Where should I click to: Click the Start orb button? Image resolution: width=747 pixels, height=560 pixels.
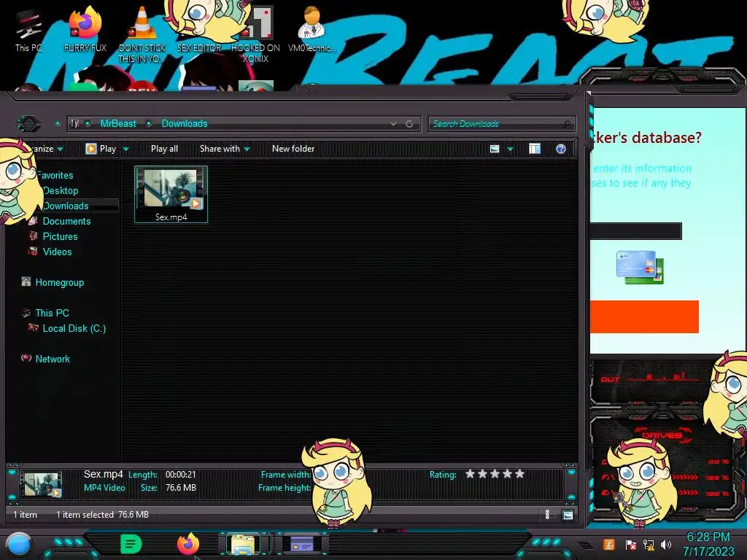click(19, 545)
